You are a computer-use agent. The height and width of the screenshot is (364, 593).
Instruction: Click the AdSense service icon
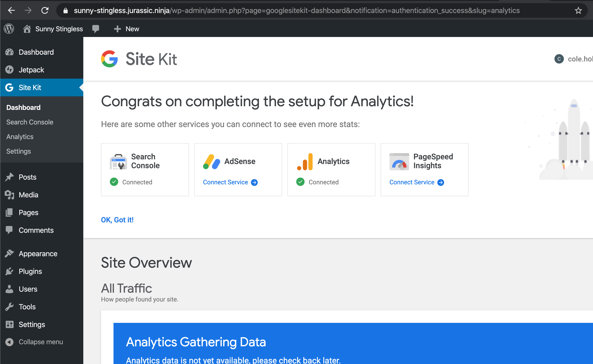211,161
